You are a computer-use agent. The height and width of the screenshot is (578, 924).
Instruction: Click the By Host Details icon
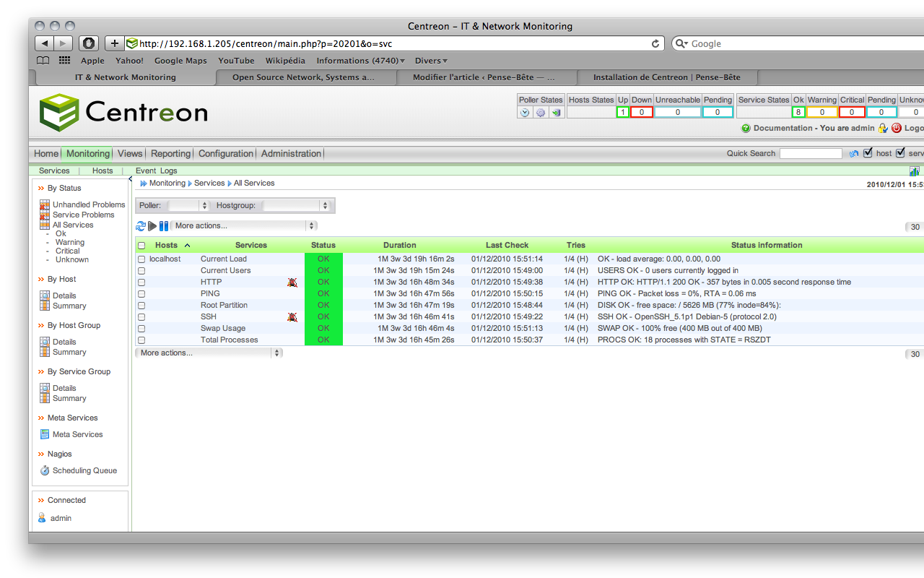point(45,296)
